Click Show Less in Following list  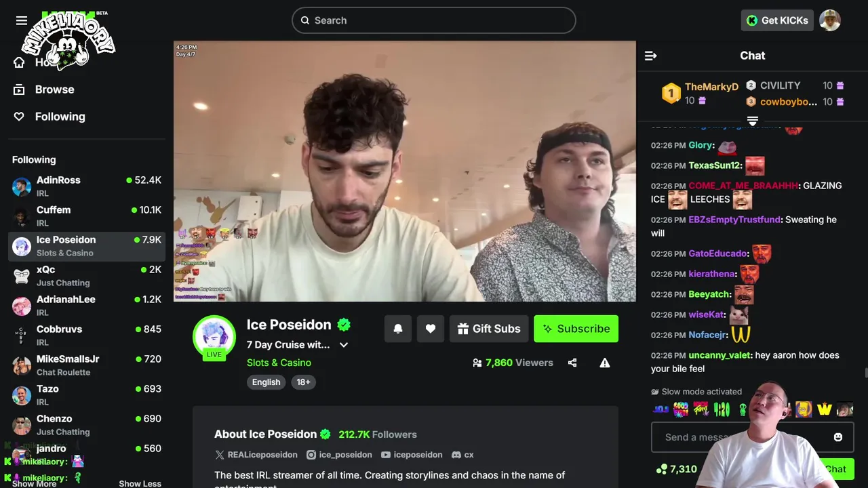[140, 483]
